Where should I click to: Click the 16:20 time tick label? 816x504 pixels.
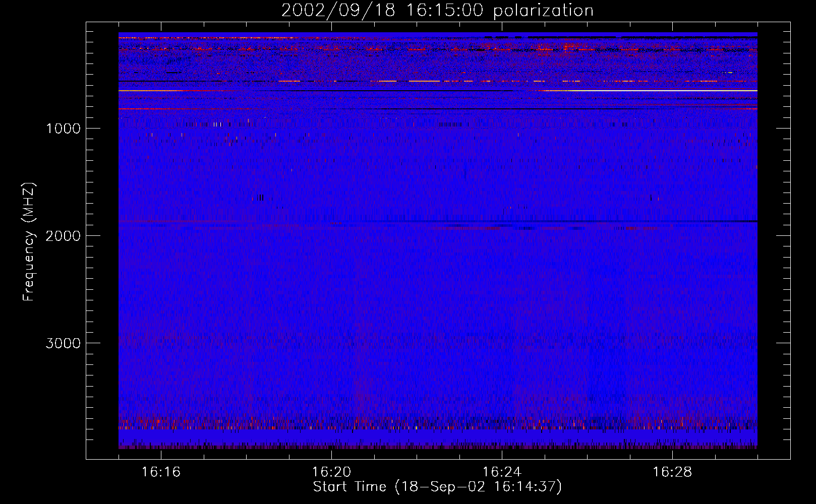click(331, 472)
